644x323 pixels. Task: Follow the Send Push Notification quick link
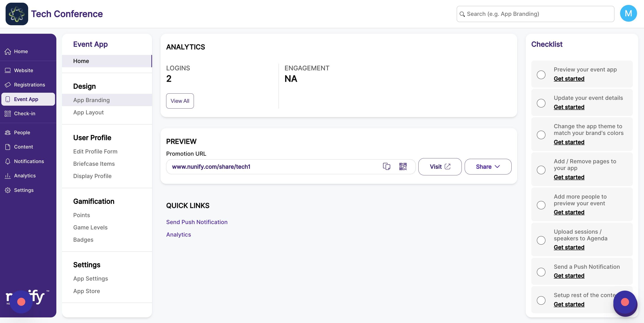[197, 222]
